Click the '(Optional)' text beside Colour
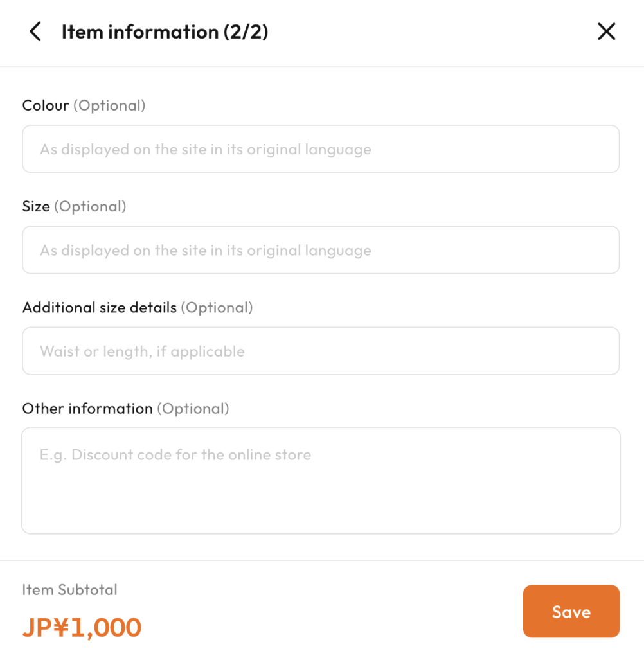This screenshot has width=644, height=658. 109,105
